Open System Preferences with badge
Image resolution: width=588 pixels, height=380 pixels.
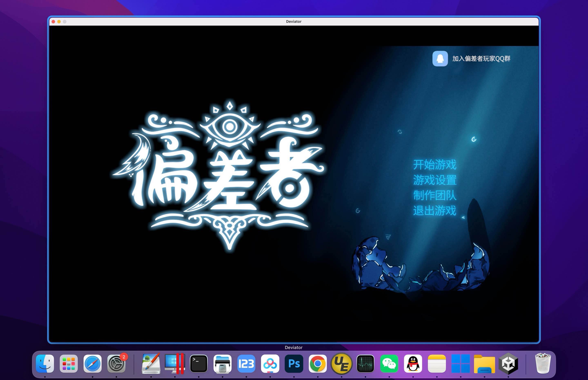pos(116,364)
